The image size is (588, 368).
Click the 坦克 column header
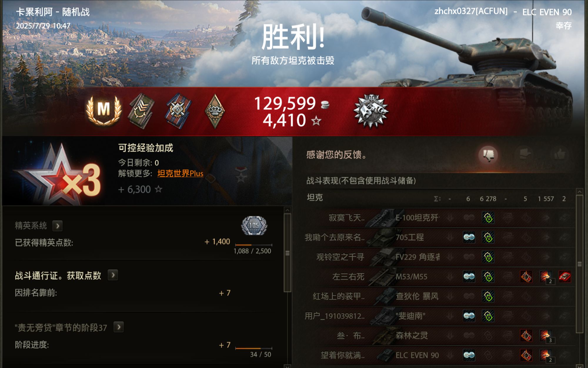pos(315,198)
